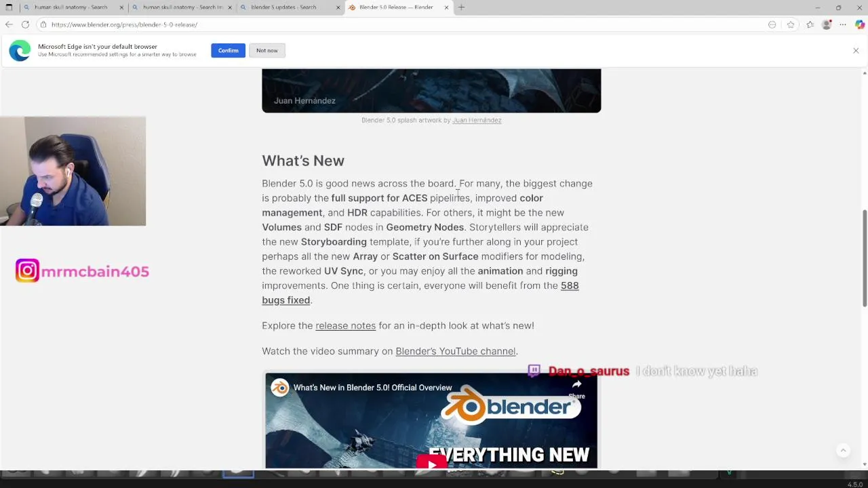Dismiss the default browser banner
The image size is (868, 488).
click(856, 51)
